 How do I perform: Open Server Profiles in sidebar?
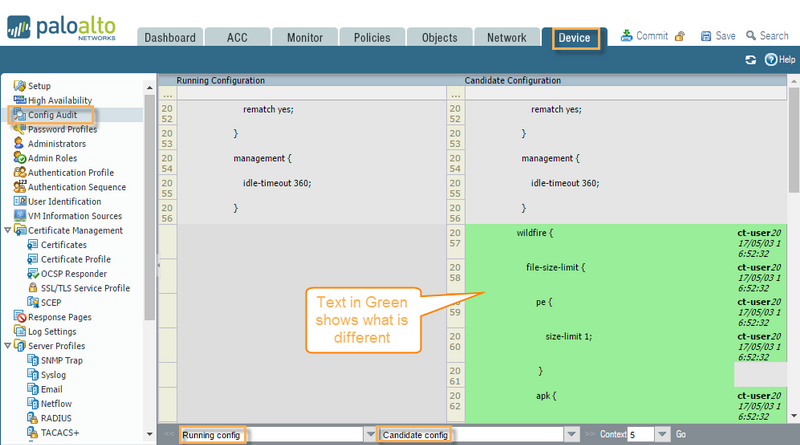[x=56, y=345]
